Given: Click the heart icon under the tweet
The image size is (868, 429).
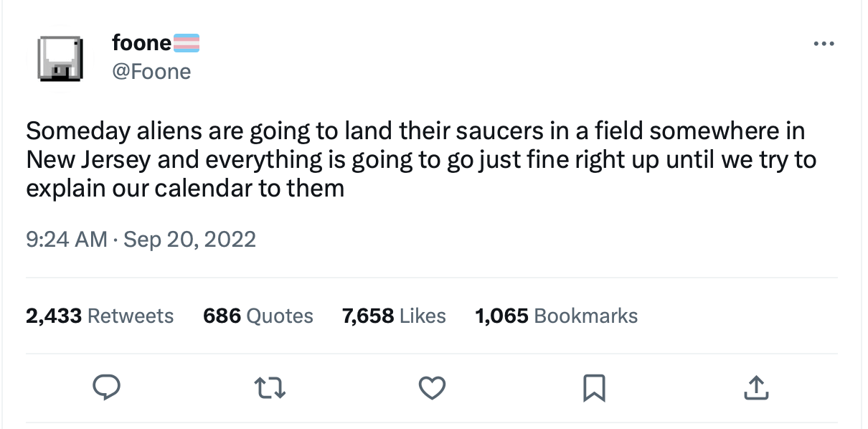Looking at the screenshot, I should pos(431,387).
